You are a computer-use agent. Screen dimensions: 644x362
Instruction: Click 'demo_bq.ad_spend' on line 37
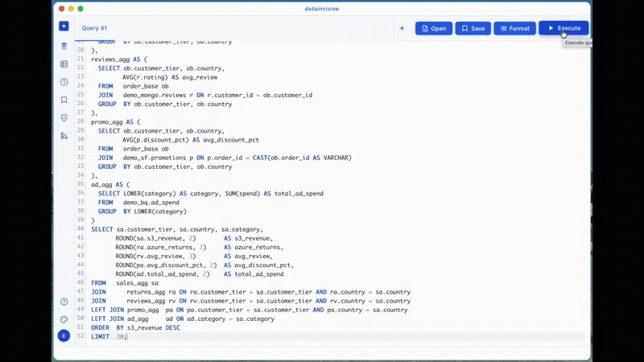point(151,203)
